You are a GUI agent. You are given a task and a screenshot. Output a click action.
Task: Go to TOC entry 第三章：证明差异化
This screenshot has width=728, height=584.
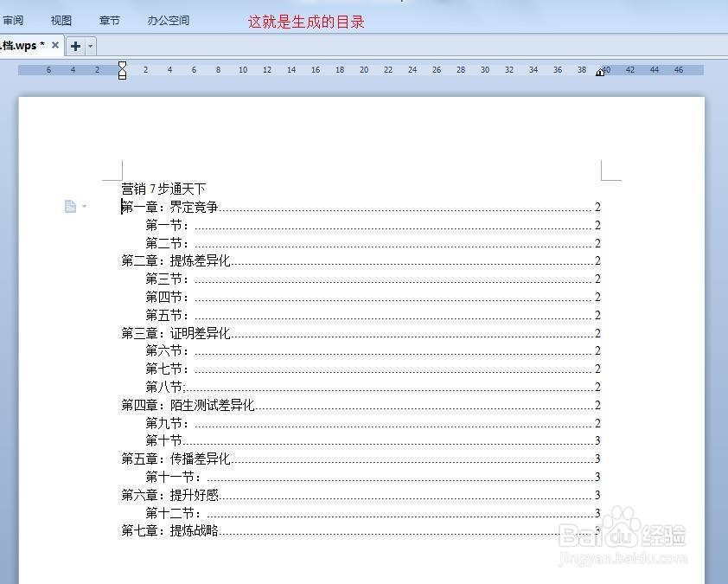pyautogui.click(x=361, y=333)
